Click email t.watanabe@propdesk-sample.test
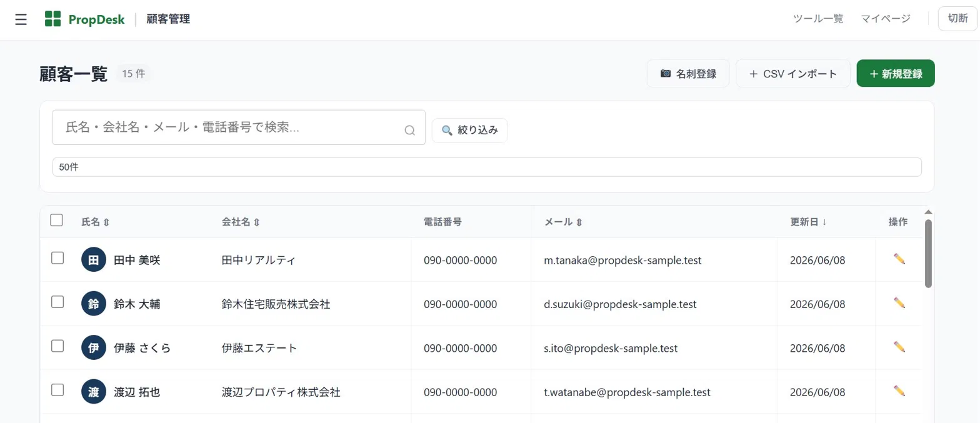The image size is (980, 423). pos(627,392)
